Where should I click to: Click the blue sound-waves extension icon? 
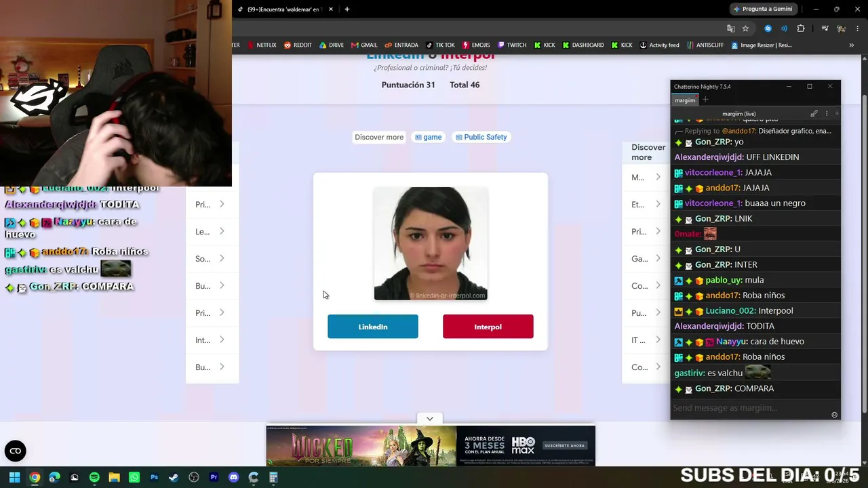pyautogui.click(x=785, y=28)
